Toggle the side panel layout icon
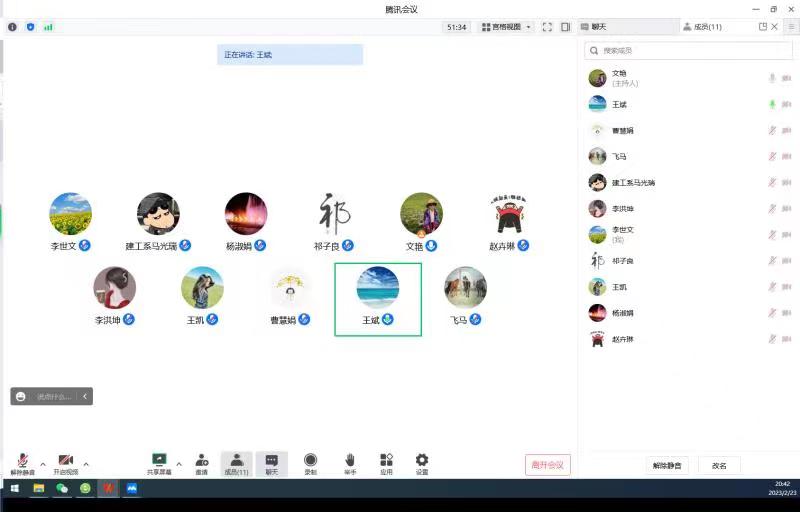This screenshot has width=800, height=512. [565, 27]
